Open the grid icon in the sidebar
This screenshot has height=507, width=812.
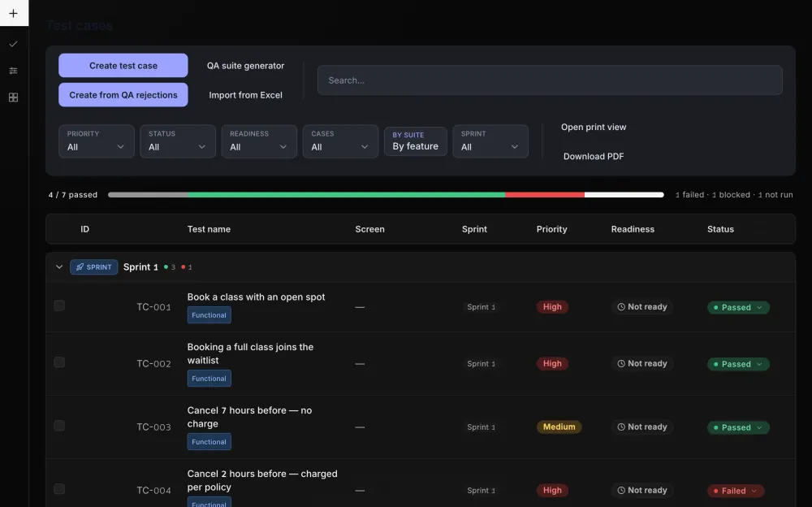pos(14,97)
